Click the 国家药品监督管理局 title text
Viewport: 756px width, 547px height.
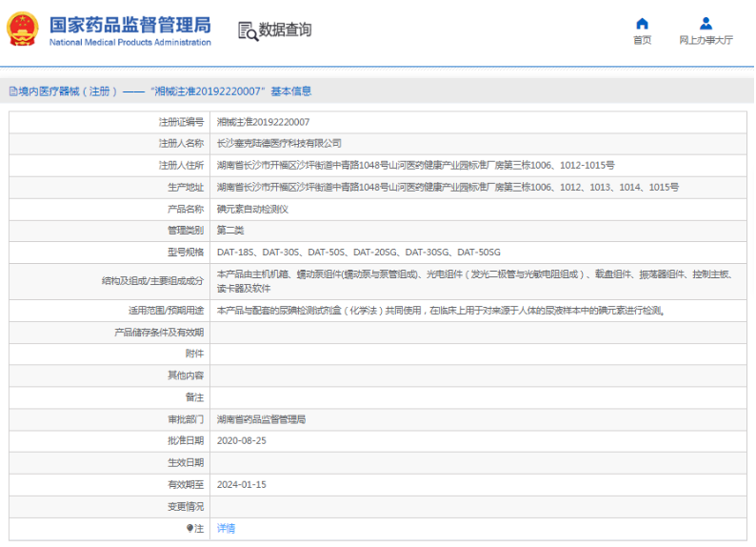coord(130,25)
